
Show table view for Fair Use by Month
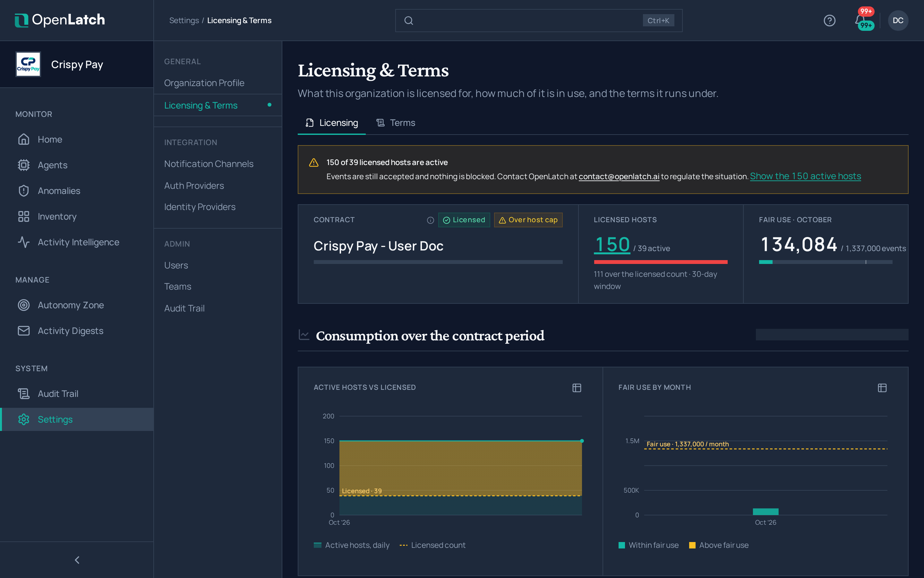[x=882, y=388]
